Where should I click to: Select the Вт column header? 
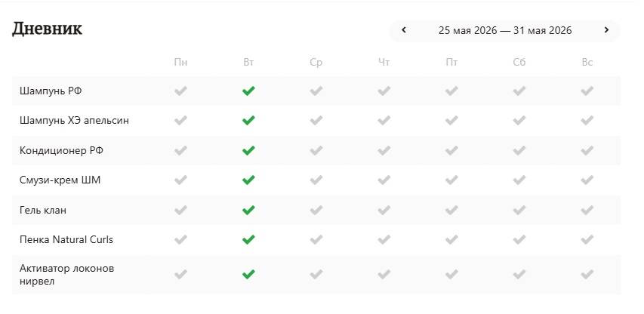(x=248, y=63)
